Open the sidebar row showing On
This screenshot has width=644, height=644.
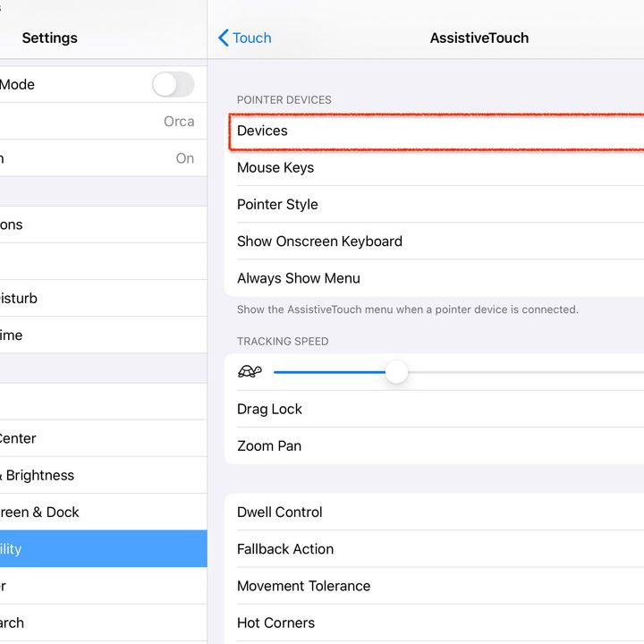pyautogui.click(x=104, y=158)
